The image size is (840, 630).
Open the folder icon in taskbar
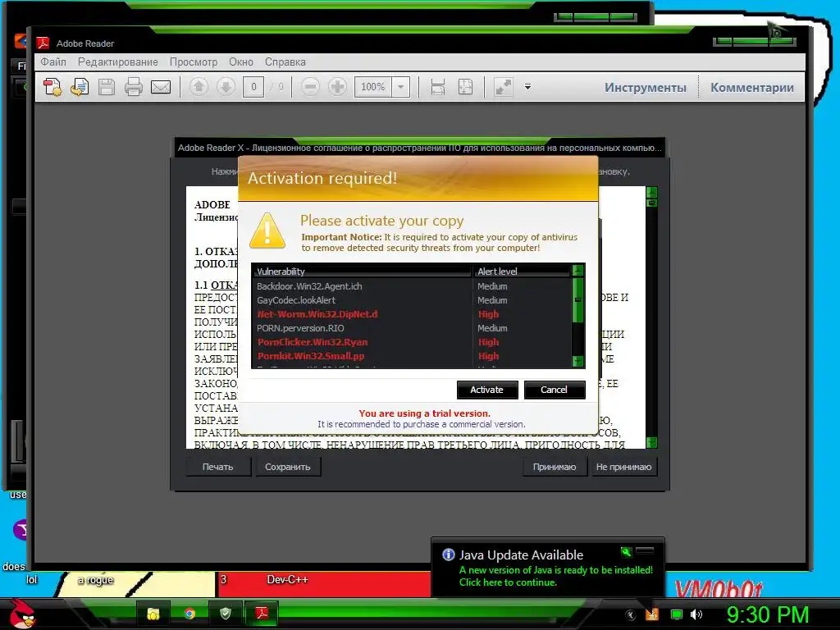click(153, 614)
